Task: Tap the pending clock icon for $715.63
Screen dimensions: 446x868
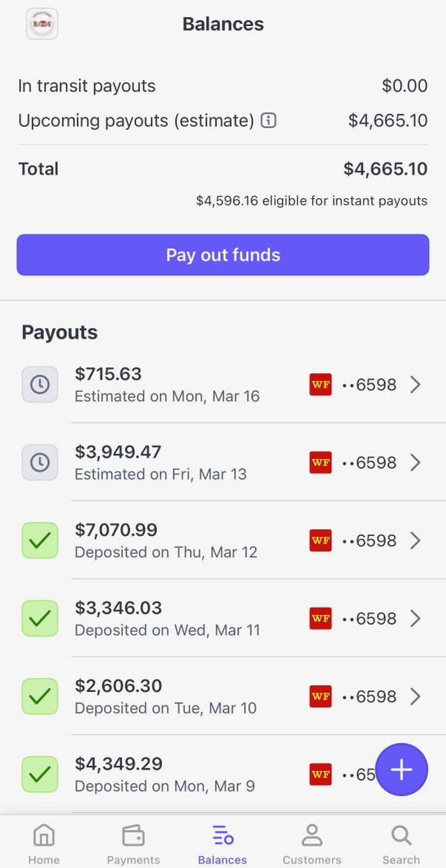Action: point(39,385)
